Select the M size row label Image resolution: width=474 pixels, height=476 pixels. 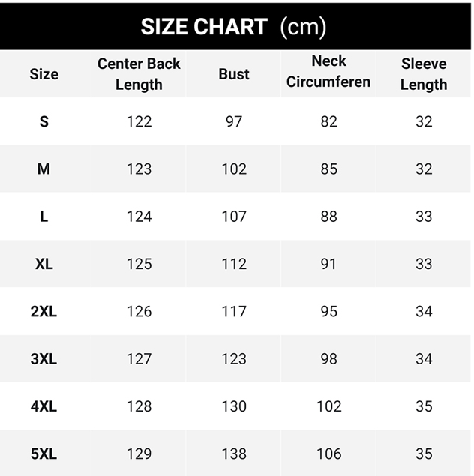click(x=43, y=169)
